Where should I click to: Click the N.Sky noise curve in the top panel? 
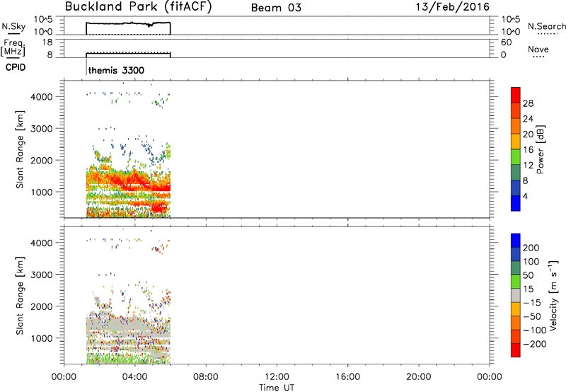(x=128, y=23)
